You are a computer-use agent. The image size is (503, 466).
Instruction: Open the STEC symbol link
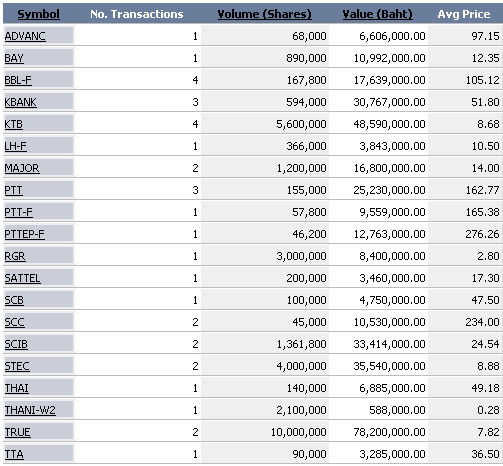(x=17, y=366)
